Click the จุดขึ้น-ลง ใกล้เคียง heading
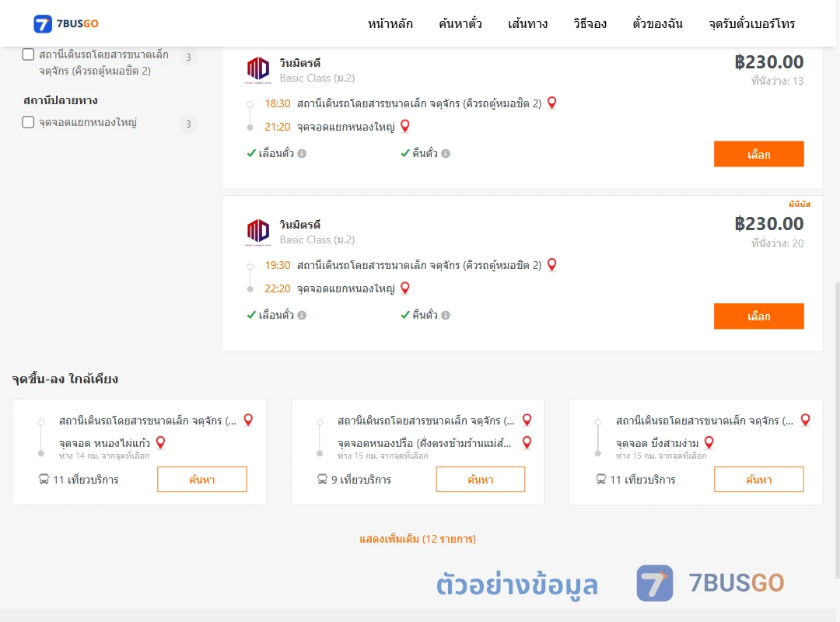The height and width of the screenshot is (622, 840). (65, 379)
